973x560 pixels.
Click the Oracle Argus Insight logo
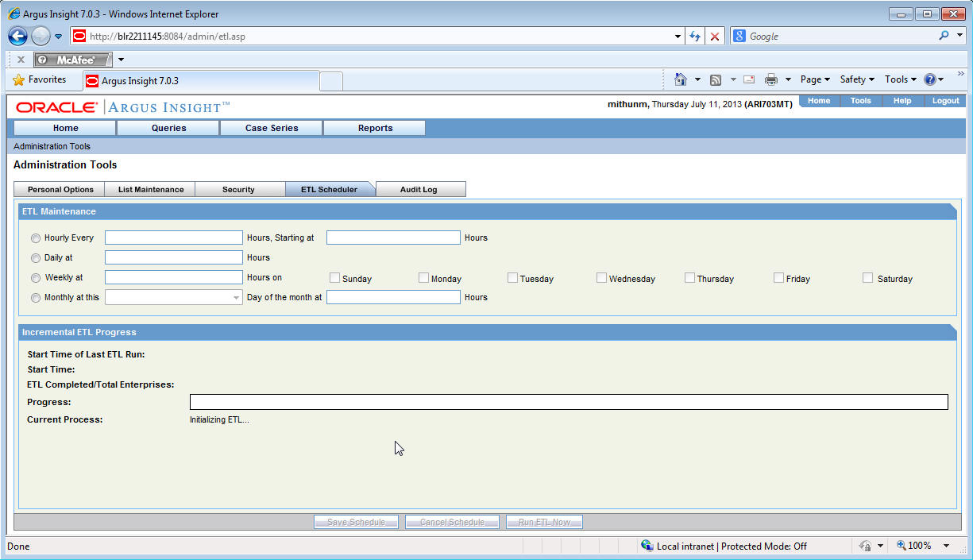pyautogui.click(x=123, y=107)
